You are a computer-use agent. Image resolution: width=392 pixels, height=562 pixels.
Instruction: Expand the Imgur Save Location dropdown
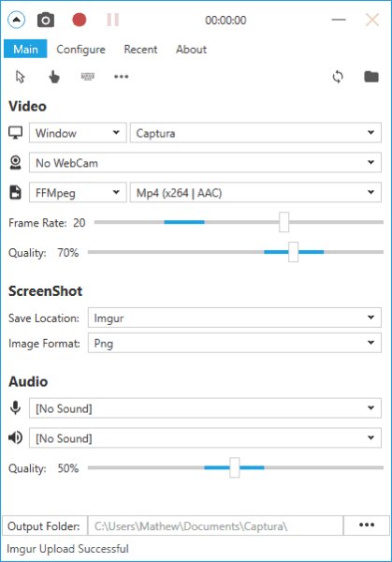point(235,318)
